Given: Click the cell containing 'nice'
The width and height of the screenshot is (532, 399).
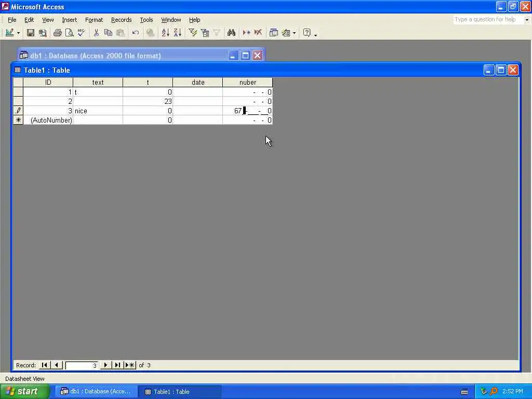Looking at the screenshot, I should [x=98, y=111].
